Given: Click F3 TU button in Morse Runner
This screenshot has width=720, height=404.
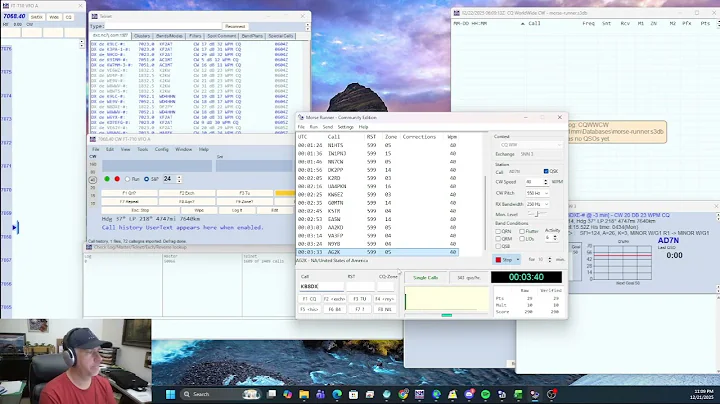Looking at the screenshot, I should point(360,299).
